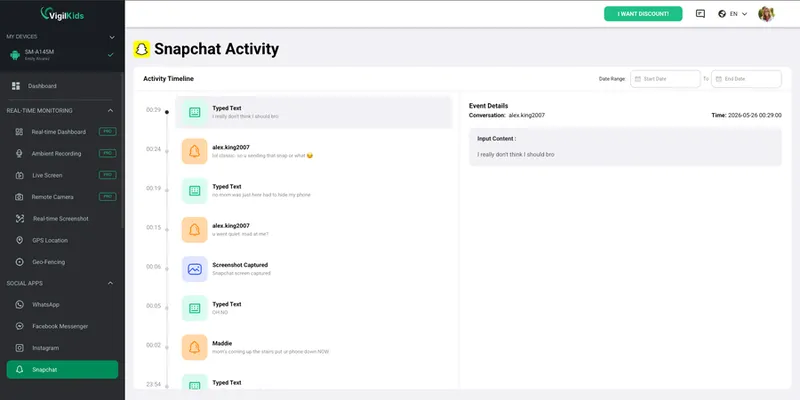Select the 'OH NO' typed text entry
The width and height of the screenshot is (800, 400).
coord(220,312)
